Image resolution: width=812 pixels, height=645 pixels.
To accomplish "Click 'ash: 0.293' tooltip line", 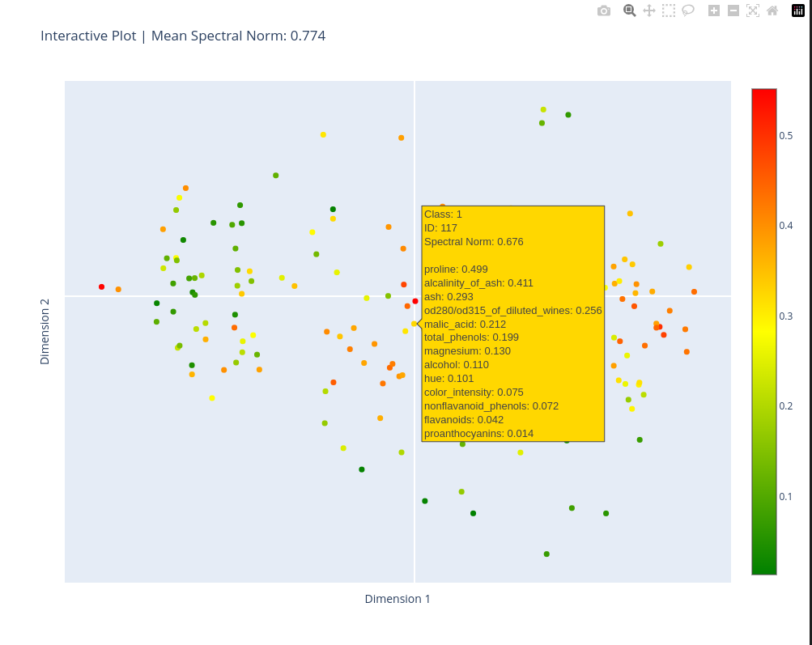I will click(x=449, y=297).
